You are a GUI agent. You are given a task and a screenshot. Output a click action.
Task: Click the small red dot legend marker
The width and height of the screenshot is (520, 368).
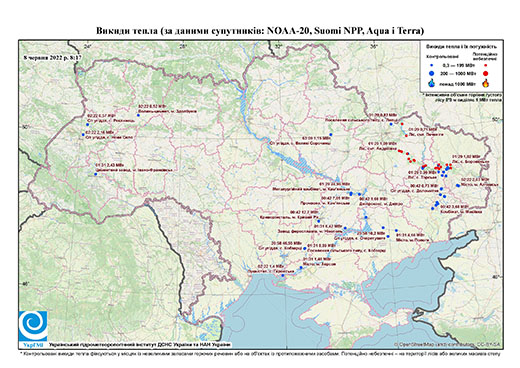485,65
